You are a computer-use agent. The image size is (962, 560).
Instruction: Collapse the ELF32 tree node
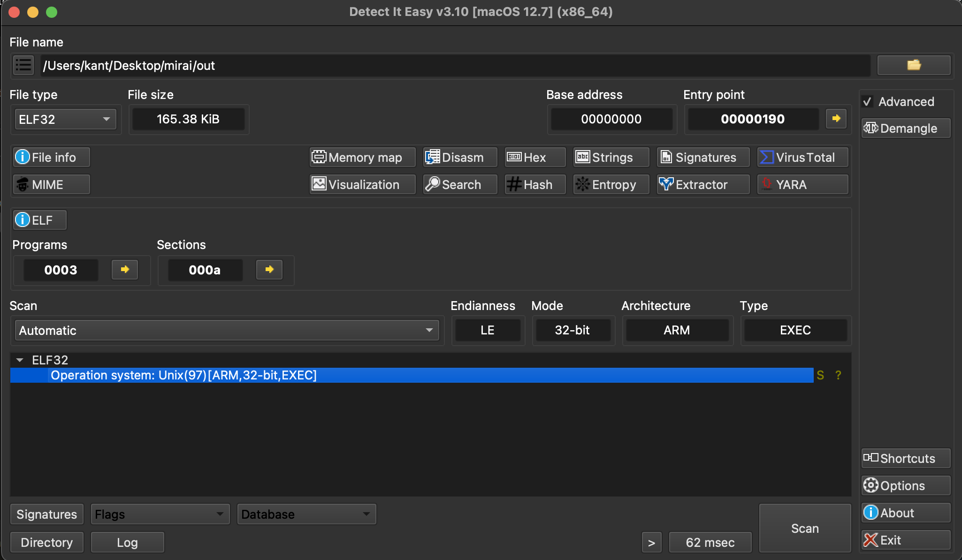click(x=20, y=360)
